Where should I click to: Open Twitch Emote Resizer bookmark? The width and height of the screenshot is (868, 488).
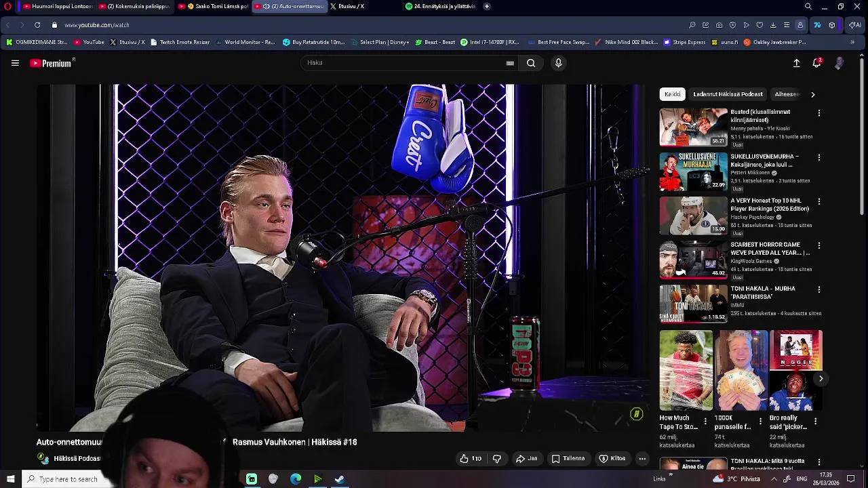(x=180, y=42)
